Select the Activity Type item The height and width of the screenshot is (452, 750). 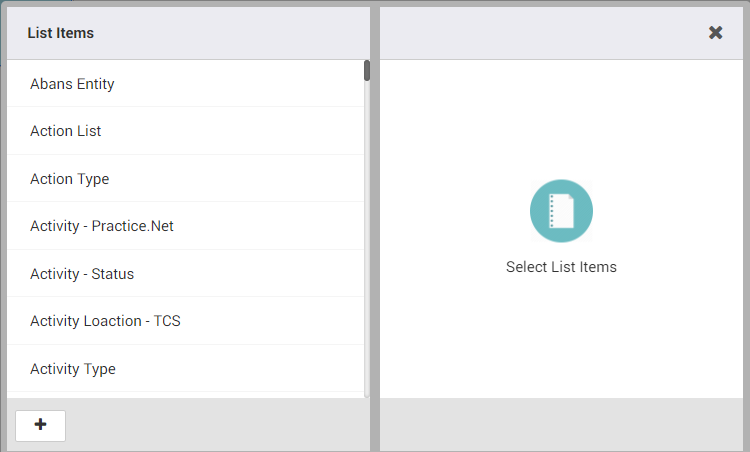(x=73, y=369)
